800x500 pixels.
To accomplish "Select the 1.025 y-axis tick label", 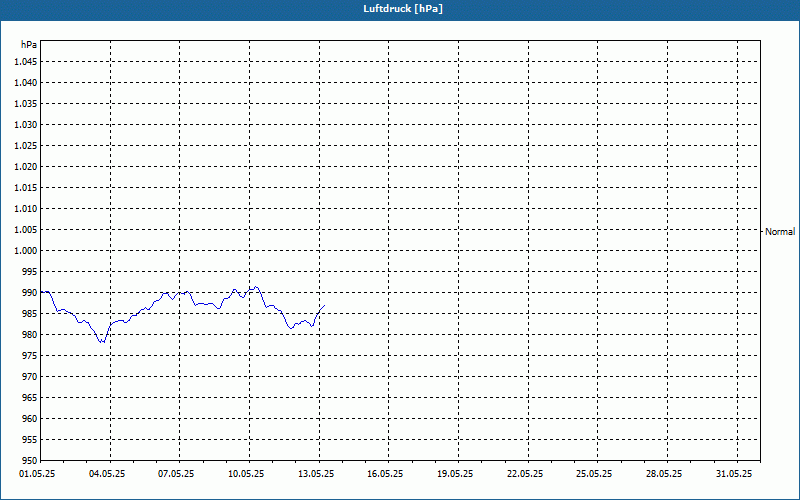I will [26, 145].
